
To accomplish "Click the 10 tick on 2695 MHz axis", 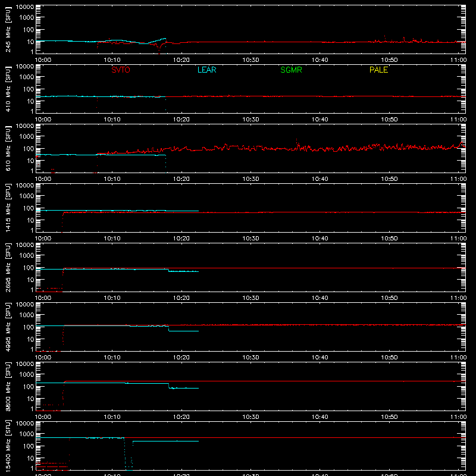I will point(30,280).
